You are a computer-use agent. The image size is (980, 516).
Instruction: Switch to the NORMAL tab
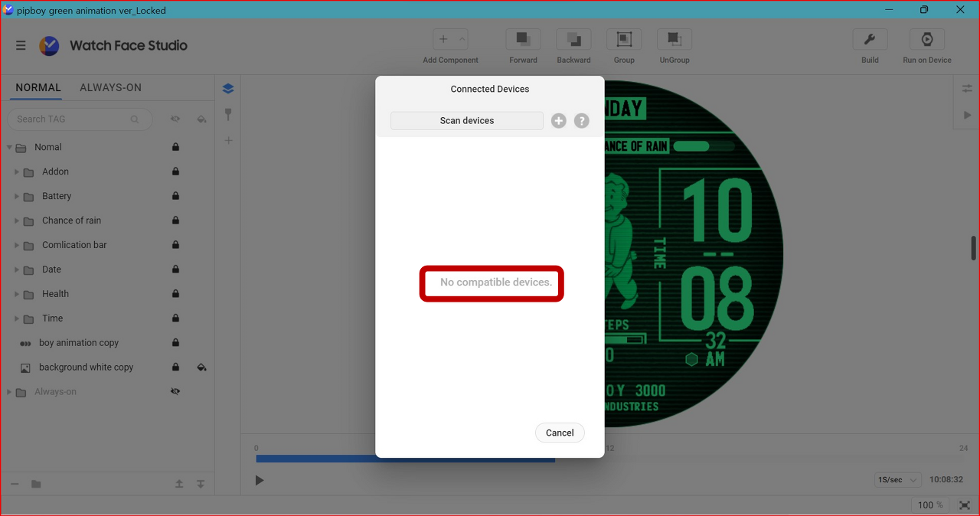(x=38, y=88)
